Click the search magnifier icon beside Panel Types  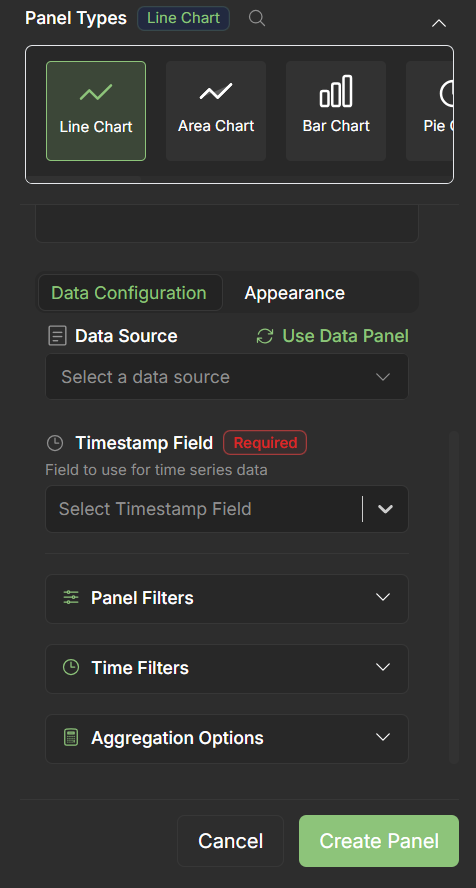pos(257,18)
